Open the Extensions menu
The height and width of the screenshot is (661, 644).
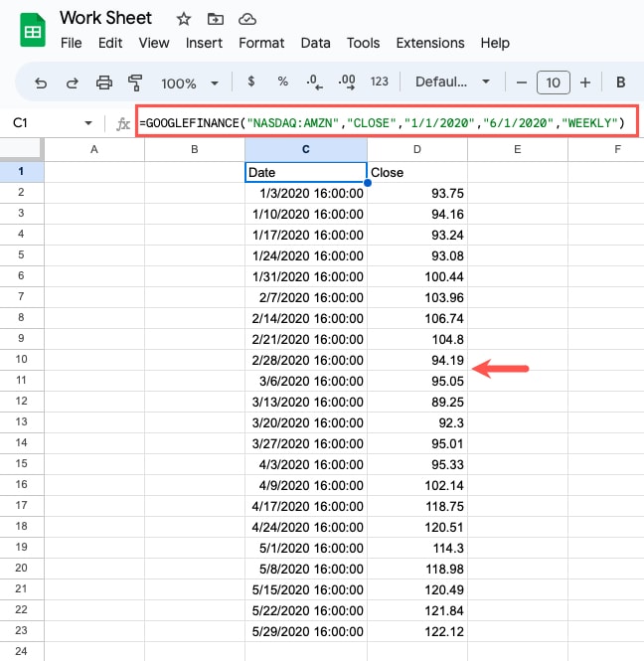point(430,43)
